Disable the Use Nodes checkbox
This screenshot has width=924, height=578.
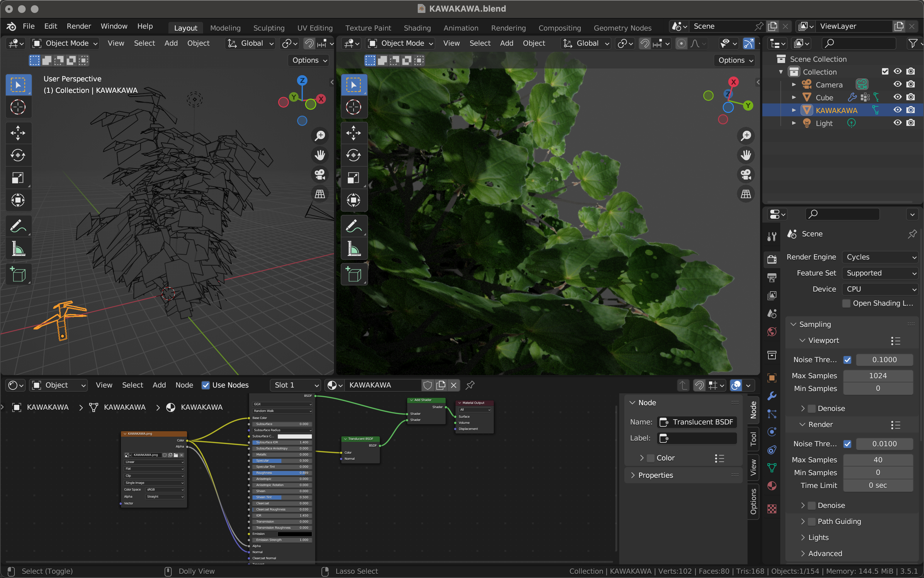tap(205, 385)
